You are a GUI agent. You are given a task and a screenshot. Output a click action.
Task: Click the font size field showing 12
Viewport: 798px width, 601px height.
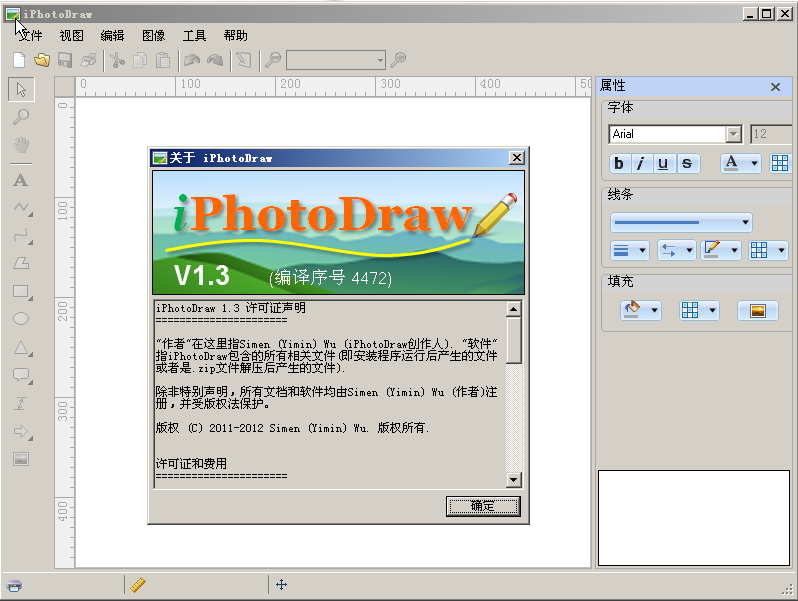coord(771,134)
